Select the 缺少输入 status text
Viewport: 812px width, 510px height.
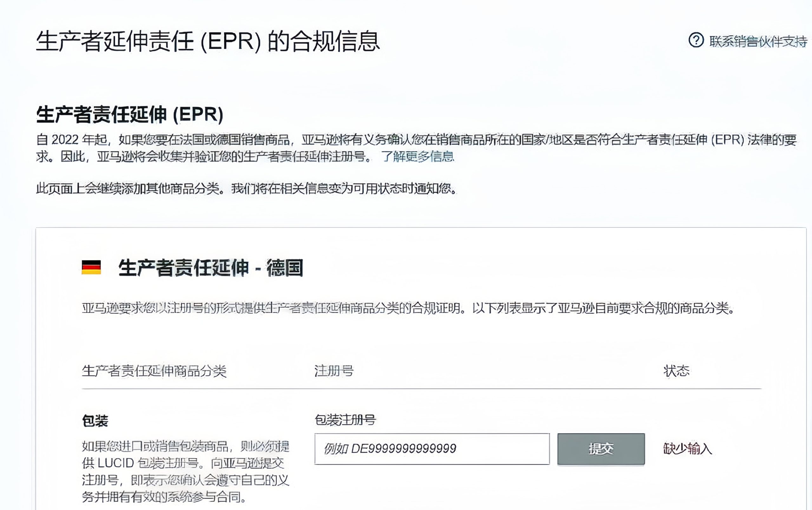[688, 449]
